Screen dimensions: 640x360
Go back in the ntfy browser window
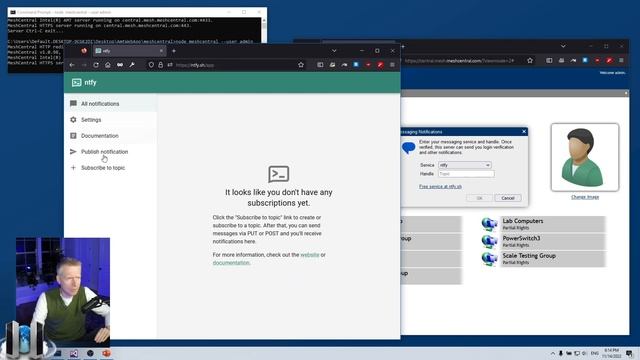click(72, 65)
